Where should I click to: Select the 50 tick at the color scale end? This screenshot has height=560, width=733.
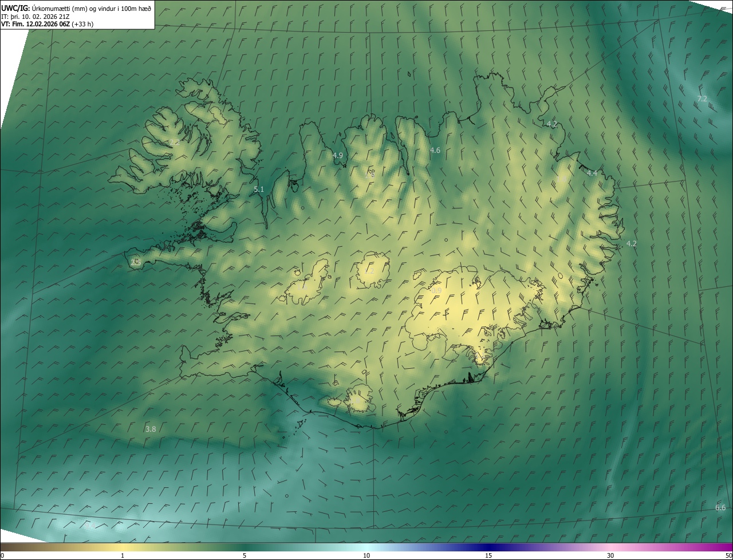(728, 555)
